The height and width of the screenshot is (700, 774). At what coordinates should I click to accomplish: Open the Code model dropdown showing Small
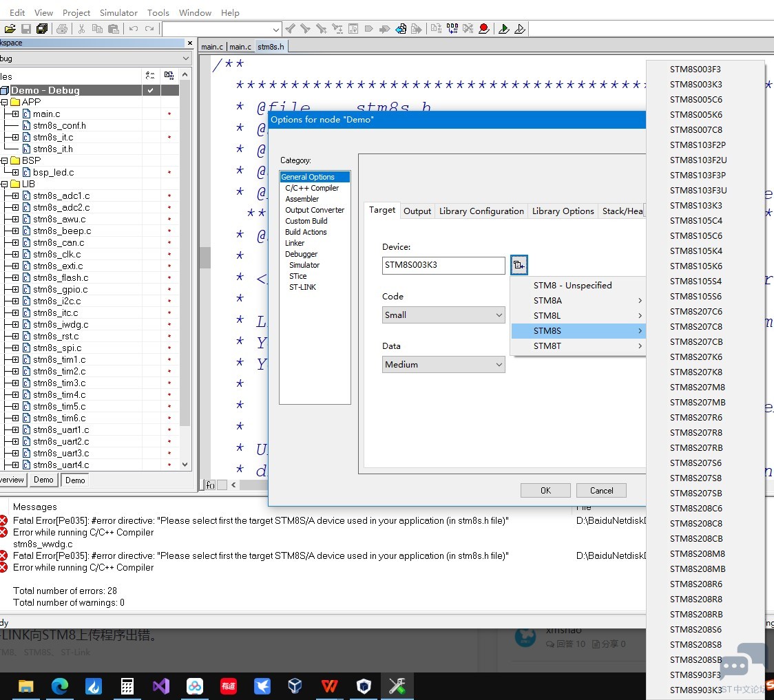443,315
